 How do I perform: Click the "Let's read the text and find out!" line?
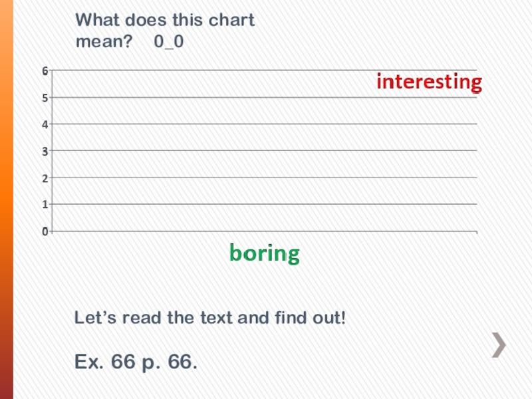pyautogui.click(x=211, y=318)
